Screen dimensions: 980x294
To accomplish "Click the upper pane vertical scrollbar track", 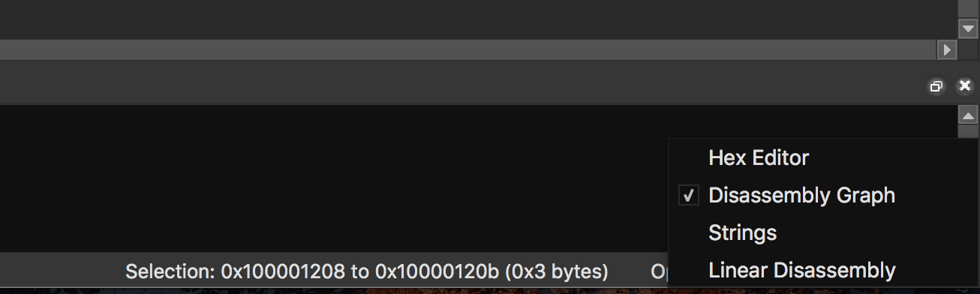I will 968,9.
